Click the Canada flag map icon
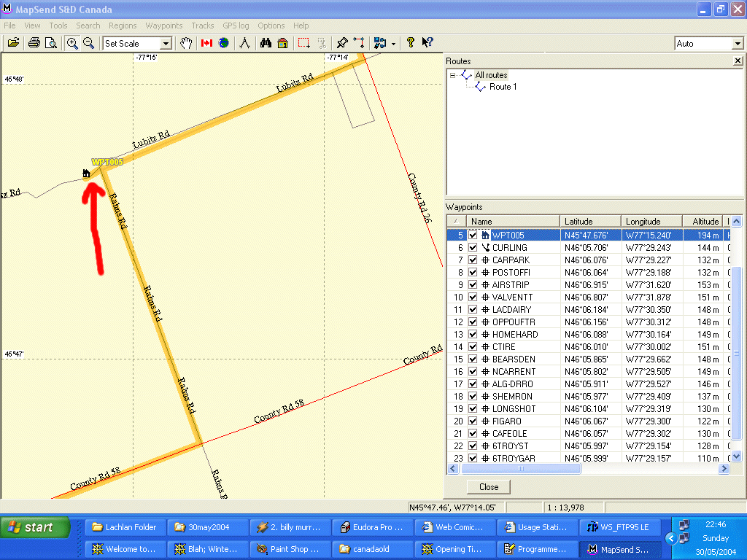Screen dimensions: 747x560 (x=206, y=43)
